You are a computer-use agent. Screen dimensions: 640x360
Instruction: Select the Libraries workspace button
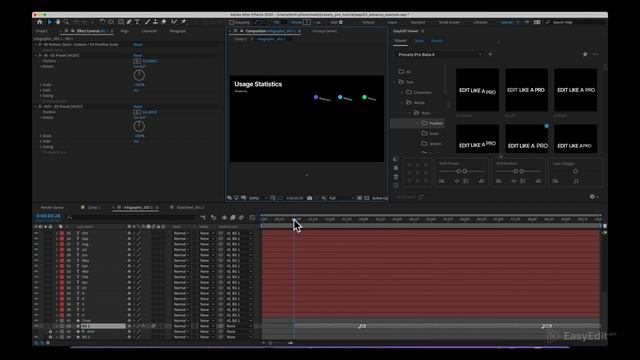pos(480,22)
